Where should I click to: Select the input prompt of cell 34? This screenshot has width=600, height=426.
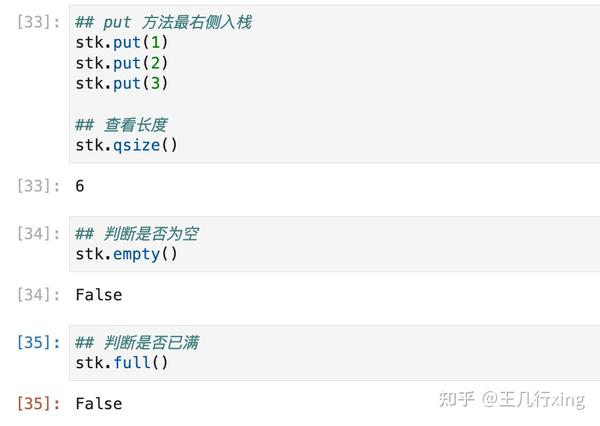coord(39,234)
